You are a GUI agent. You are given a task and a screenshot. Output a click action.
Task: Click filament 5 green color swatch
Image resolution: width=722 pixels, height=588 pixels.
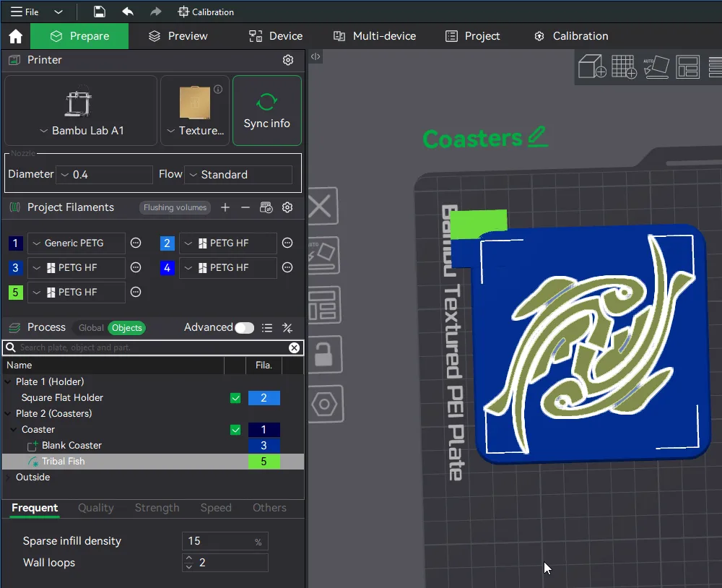click(x=16, y=292)
